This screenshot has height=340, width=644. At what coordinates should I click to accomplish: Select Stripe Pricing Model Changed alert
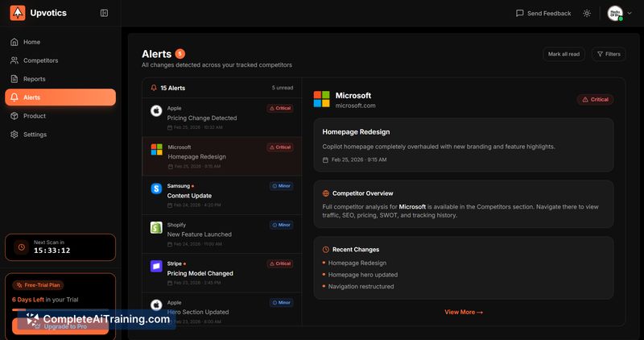221,273
